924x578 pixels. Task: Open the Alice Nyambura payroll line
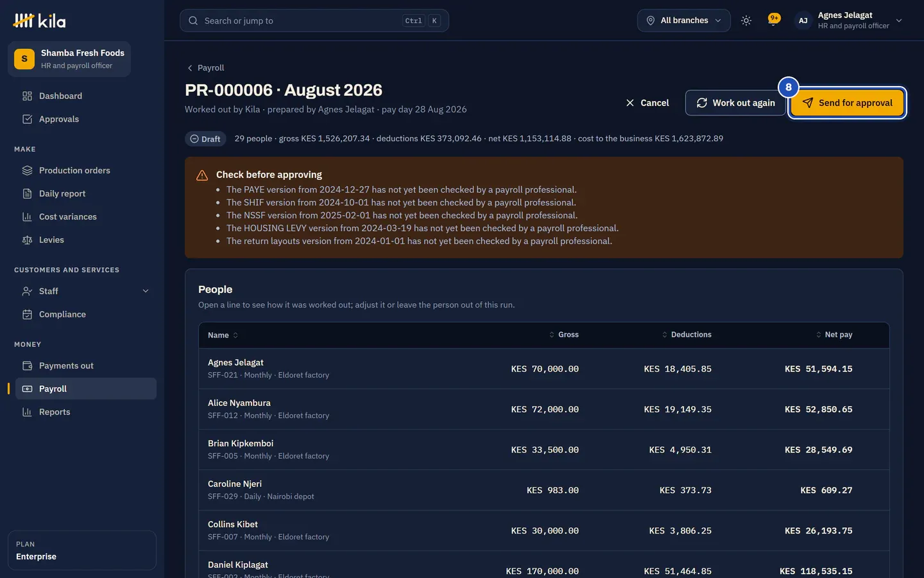544,409
